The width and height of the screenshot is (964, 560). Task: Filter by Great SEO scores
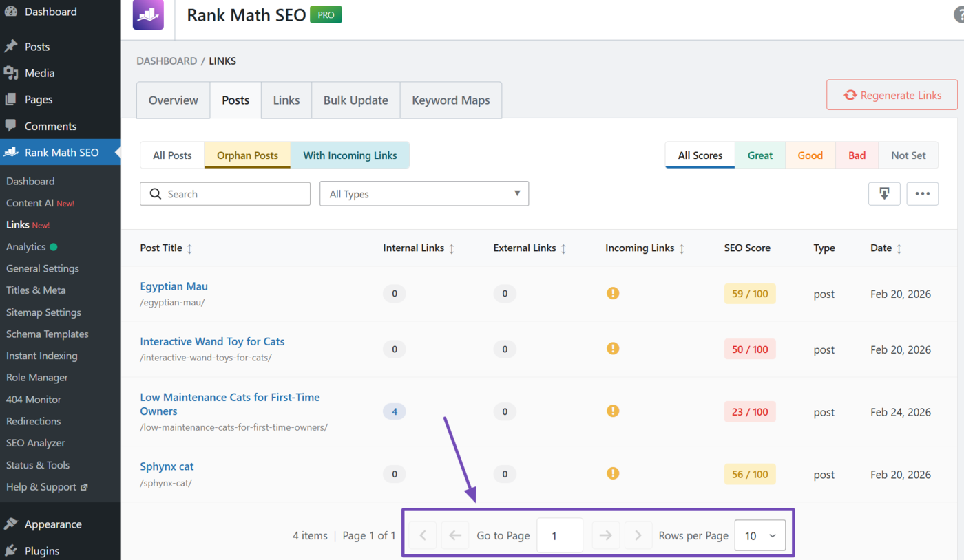tap(759, 155)
